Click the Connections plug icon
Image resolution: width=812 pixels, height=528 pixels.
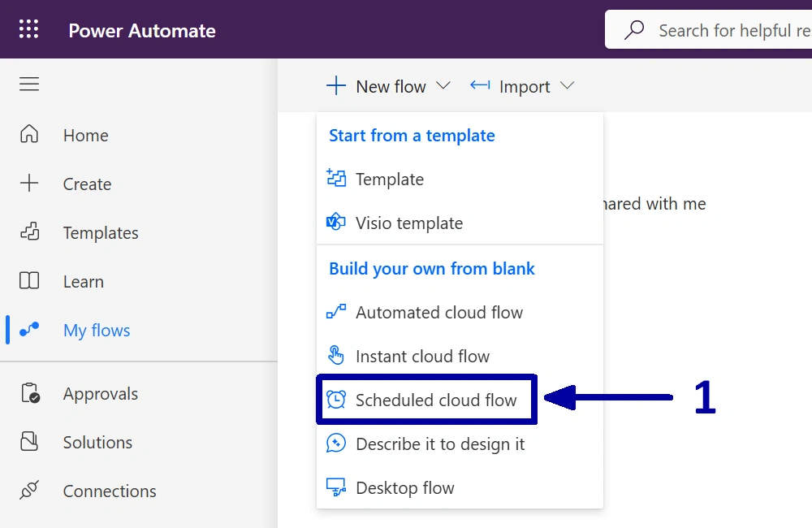[29, 490]
